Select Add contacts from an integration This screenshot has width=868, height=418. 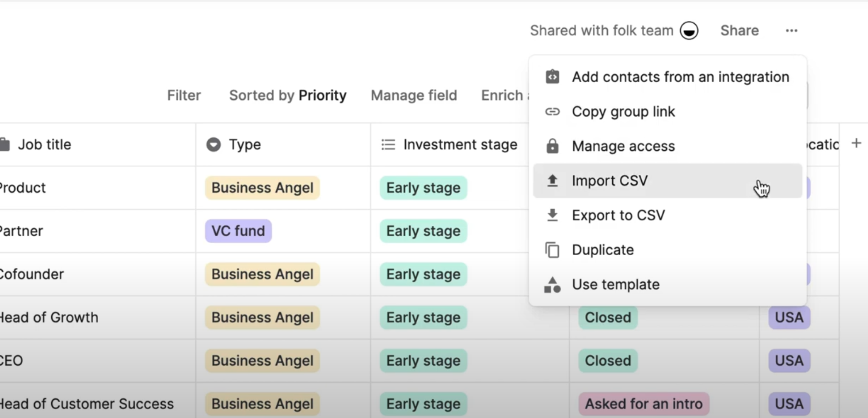pos(680,77)
